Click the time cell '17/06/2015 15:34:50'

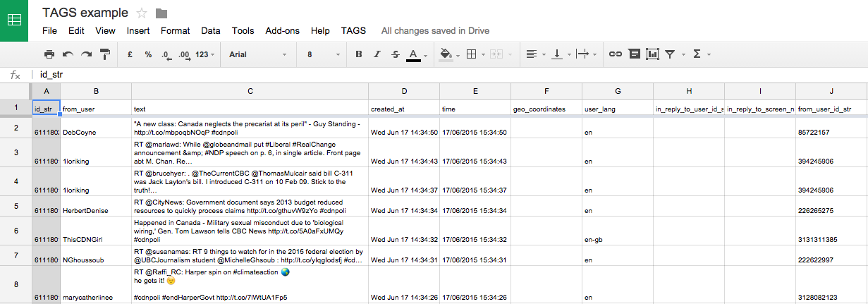click(x=475, y=128)
